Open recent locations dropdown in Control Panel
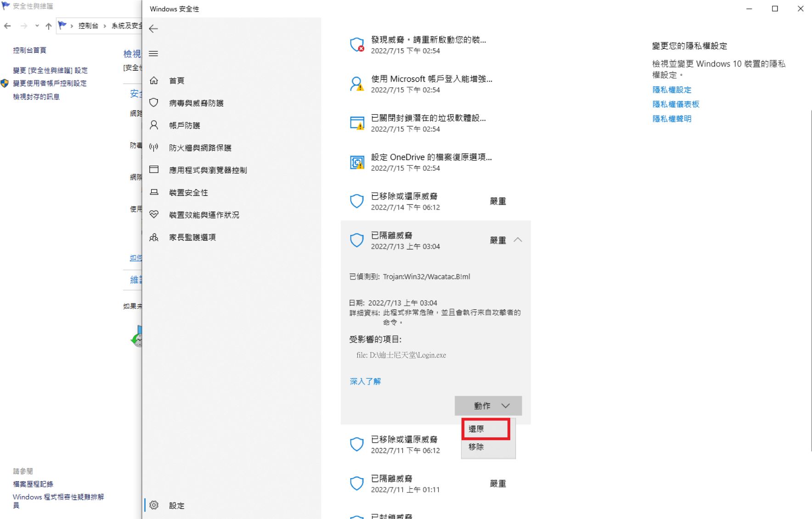This screenshot has height=519, width=812. tap(37, 26)
